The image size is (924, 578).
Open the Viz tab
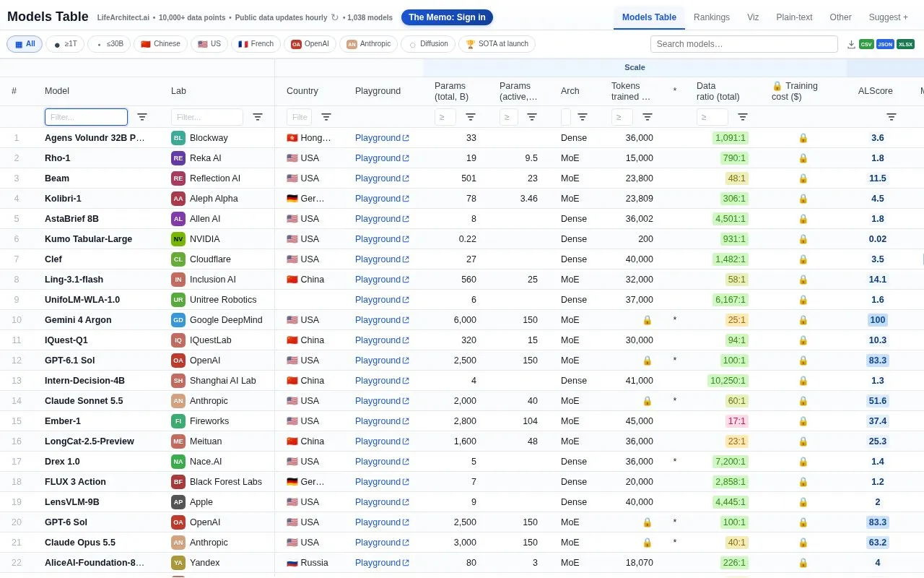pos(753,17)
